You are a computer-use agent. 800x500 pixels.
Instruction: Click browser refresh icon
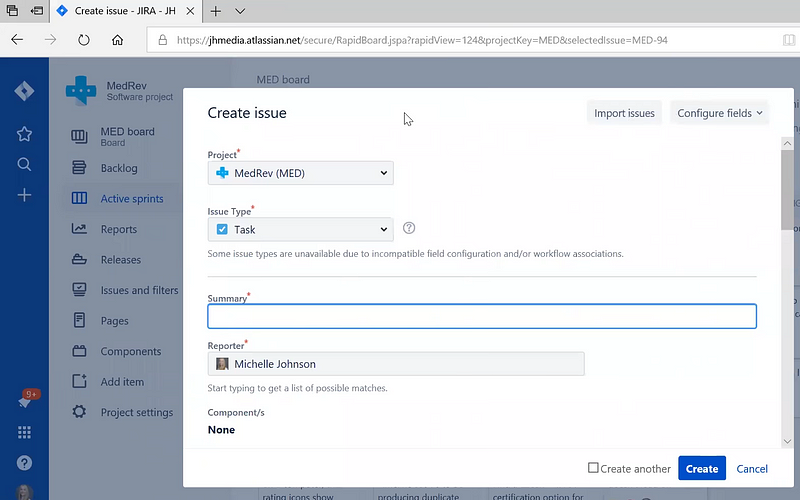84,40
